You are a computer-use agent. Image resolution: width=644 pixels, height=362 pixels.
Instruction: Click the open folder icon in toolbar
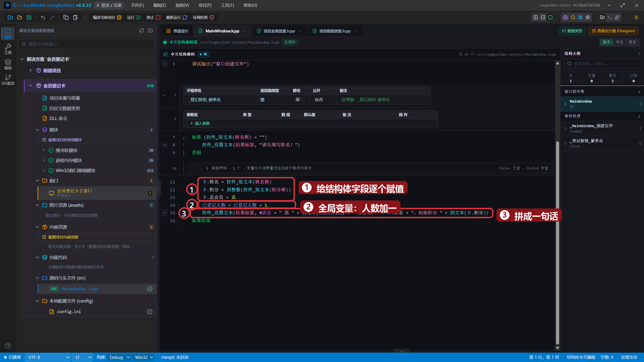pos(19,17)
